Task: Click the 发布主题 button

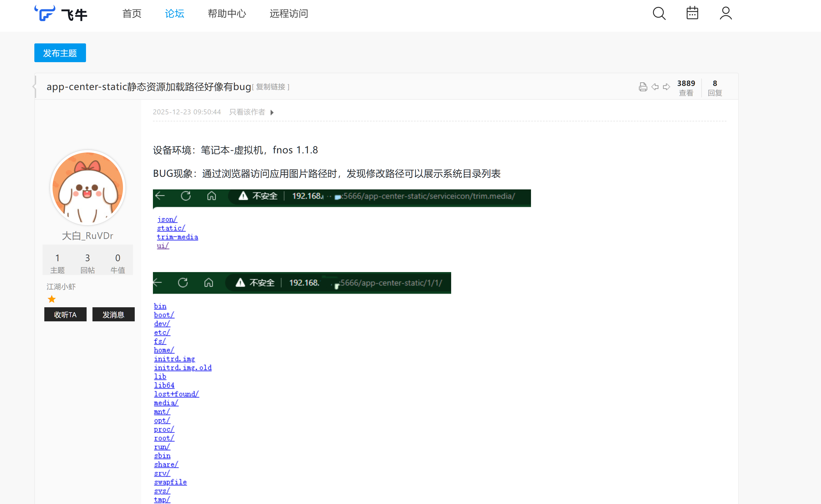Action: (x=60, y=53)
